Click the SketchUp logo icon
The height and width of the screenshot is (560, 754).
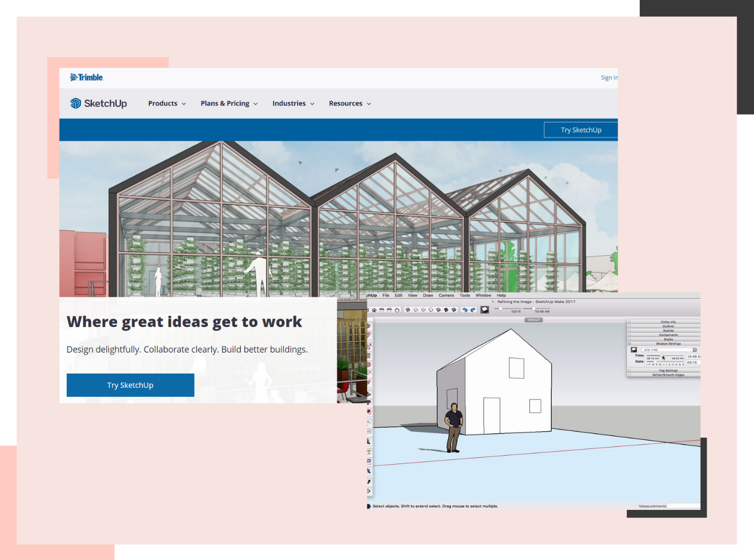coord(75,103)
